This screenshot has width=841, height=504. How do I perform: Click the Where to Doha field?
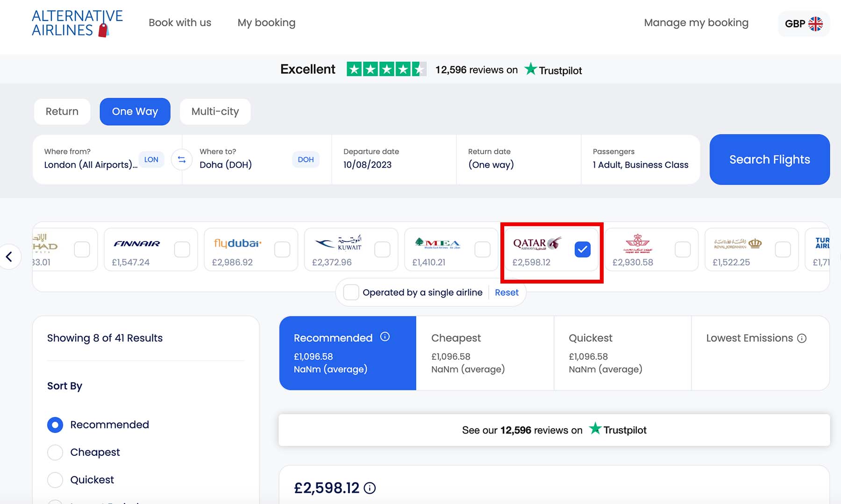(x=257, y=159)
